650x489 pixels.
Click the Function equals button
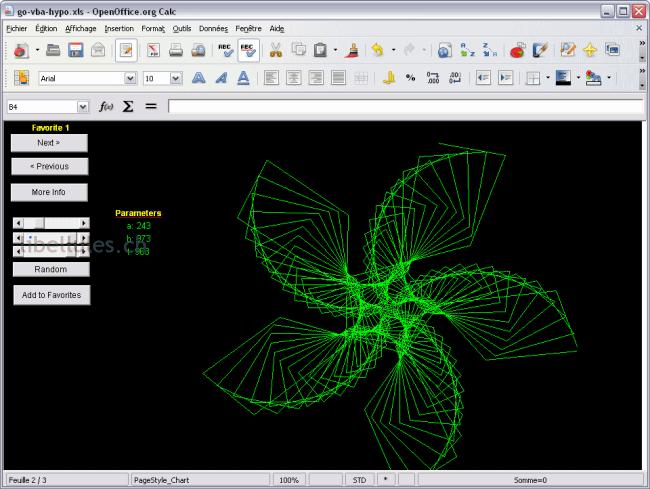[x=151, y=107]
